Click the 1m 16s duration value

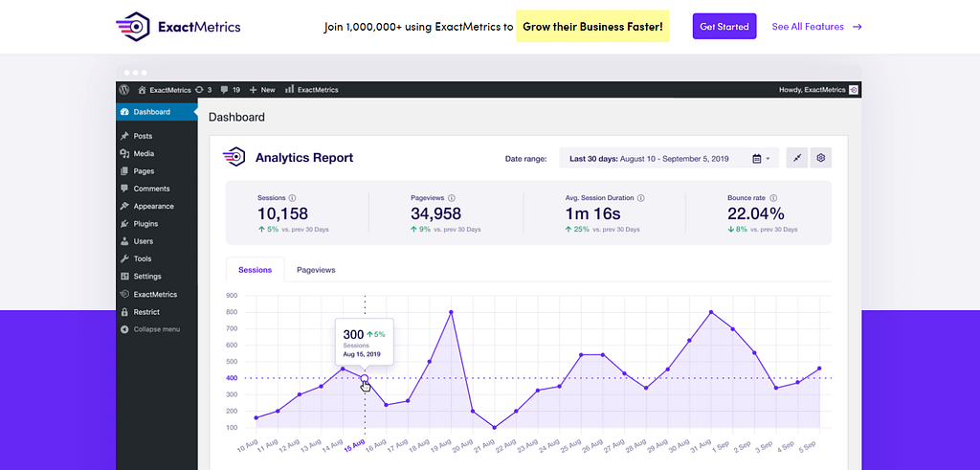click(592, 213)
